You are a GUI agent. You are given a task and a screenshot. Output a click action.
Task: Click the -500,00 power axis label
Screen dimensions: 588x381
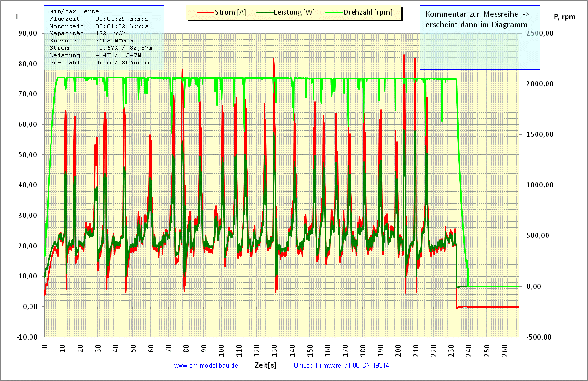pyautogui.click(x=539, y=337)
